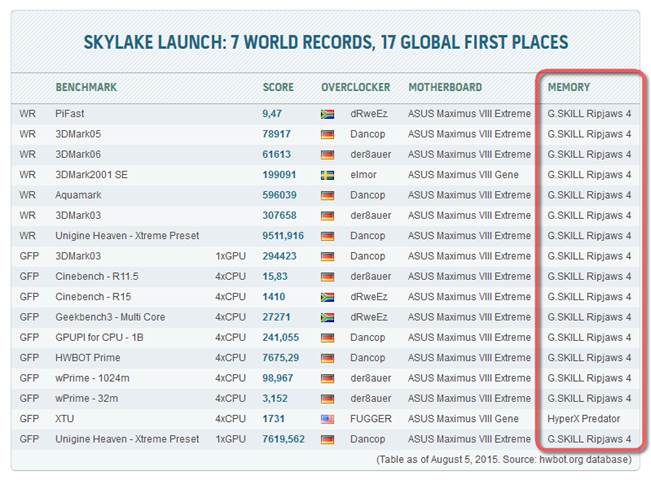Click the overclocker name FUGGER
Image resolution: width=651 pixels, height=480 pixels.
pos(370,419)
